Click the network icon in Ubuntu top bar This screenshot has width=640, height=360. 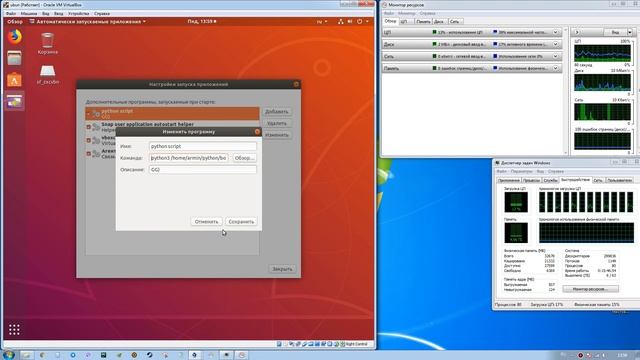click(x=340, y=22)
